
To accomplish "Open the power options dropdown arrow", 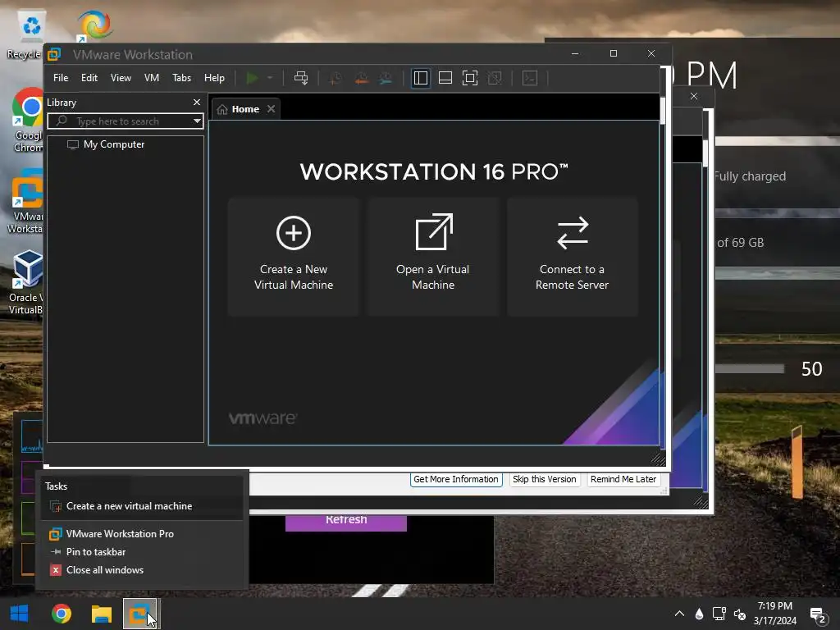I will pyautogui.click(x=270, y=78).
